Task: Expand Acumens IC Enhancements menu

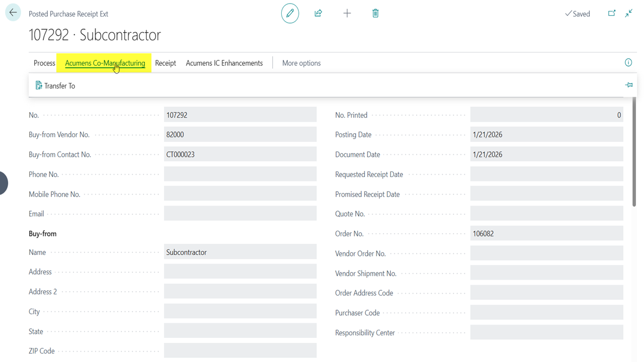Action: [x=224, y=63]
